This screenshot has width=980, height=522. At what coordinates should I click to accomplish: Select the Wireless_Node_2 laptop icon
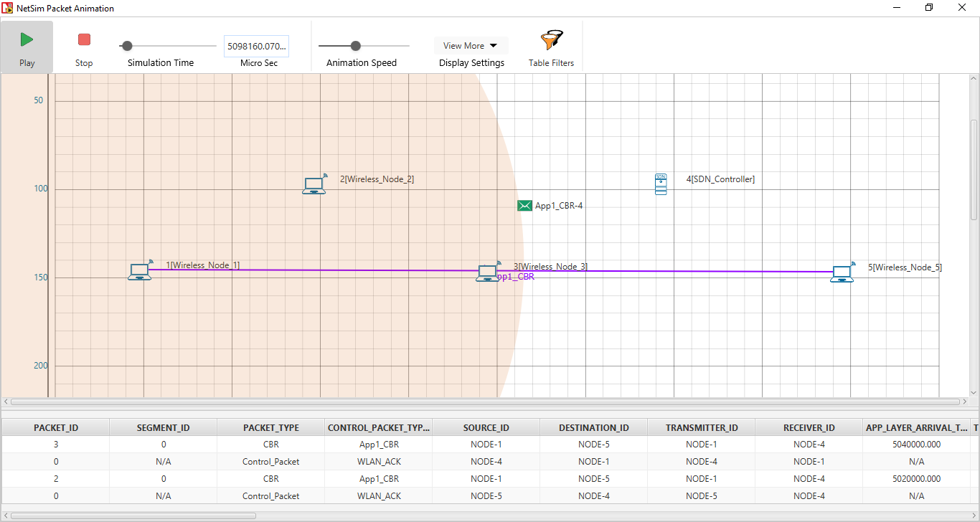(314, 185)
